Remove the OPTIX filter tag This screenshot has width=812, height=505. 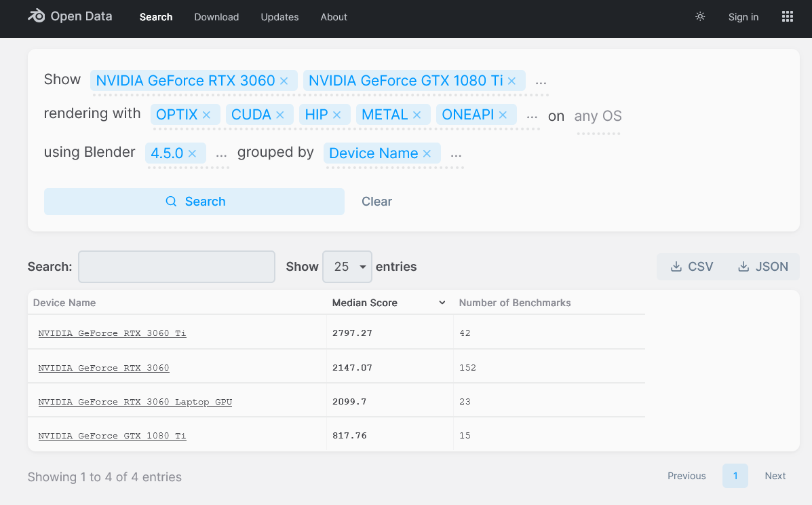point(206,115)
